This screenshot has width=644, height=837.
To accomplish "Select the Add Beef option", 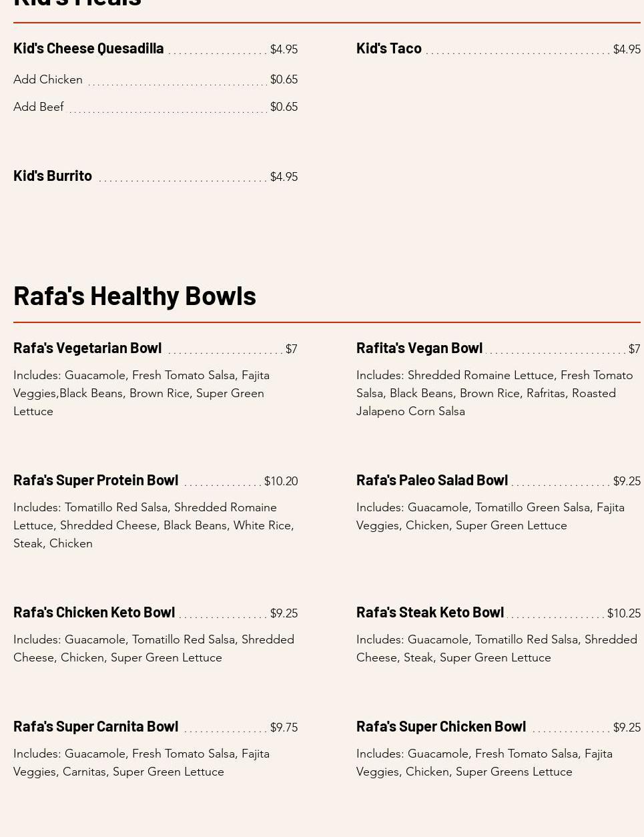I will pyautogui.click(x=39, y=107).
